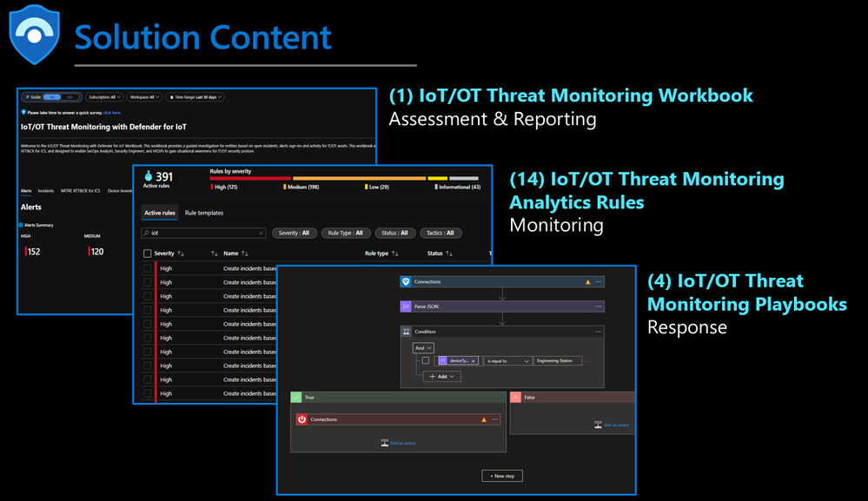Open the ellipsis menu on the top Connections step

click(599, 282)
